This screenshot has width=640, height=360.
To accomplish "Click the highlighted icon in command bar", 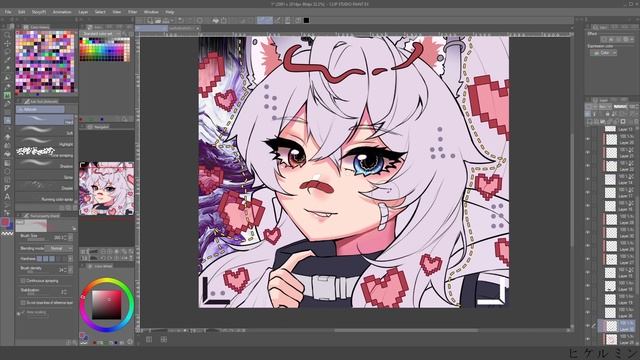I will [264, 20].
